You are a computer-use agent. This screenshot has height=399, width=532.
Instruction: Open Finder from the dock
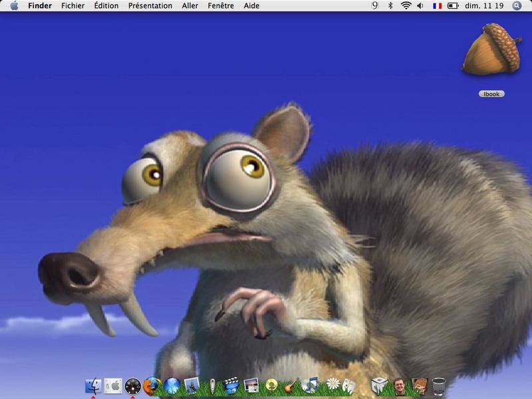point(93,385)
